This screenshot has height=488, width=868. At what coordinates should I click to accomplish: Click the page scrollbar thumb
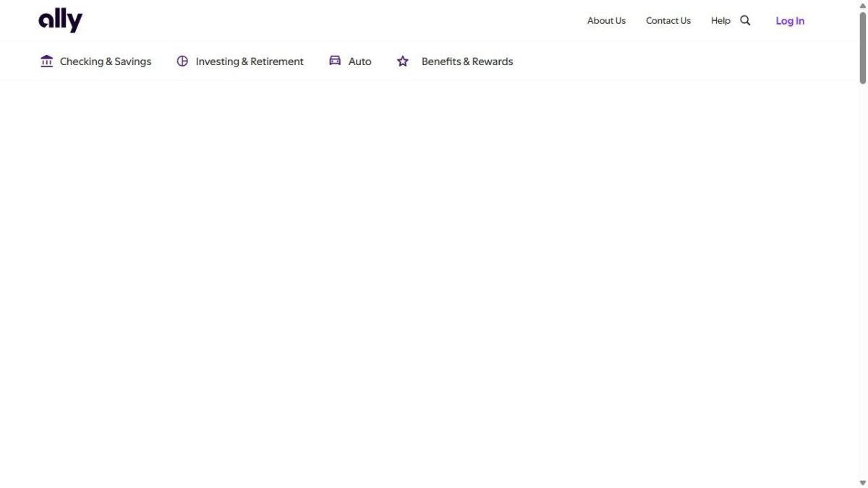click(862, 47)
